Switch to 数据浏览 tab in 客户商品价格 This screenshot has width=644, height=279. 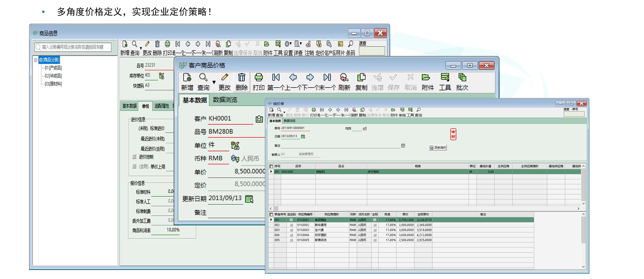click(225, 100)
